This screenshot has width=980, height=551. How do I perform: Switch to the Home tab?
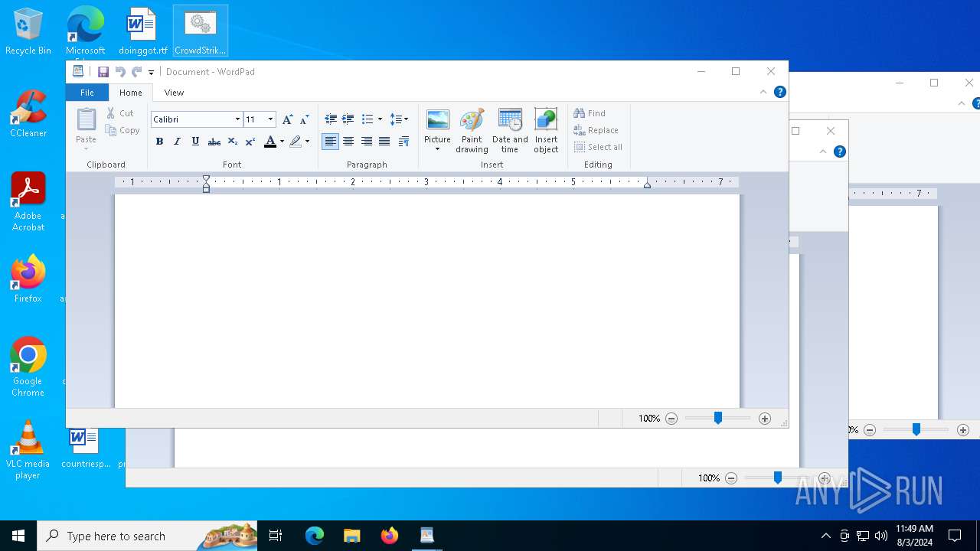point(131,93)
